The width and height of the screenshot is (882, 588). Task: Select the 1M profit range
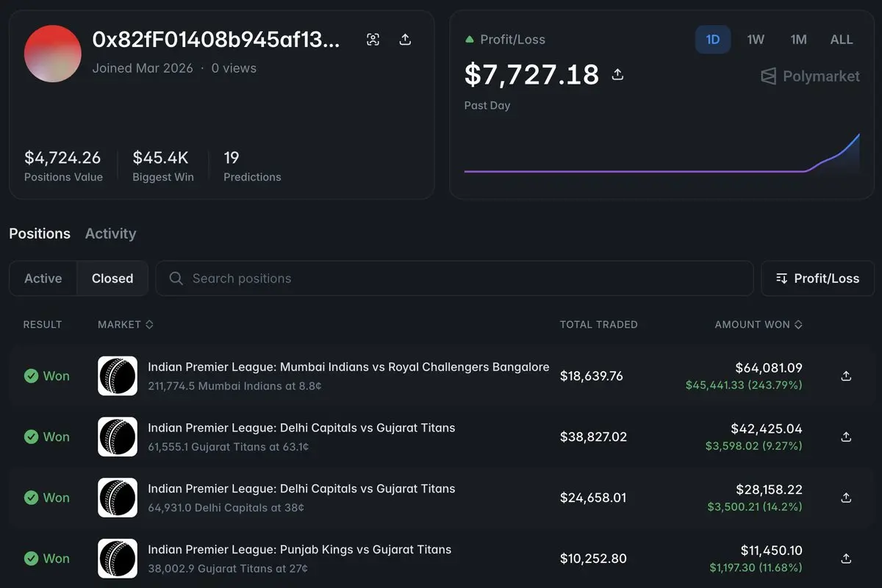pos(799,40)
